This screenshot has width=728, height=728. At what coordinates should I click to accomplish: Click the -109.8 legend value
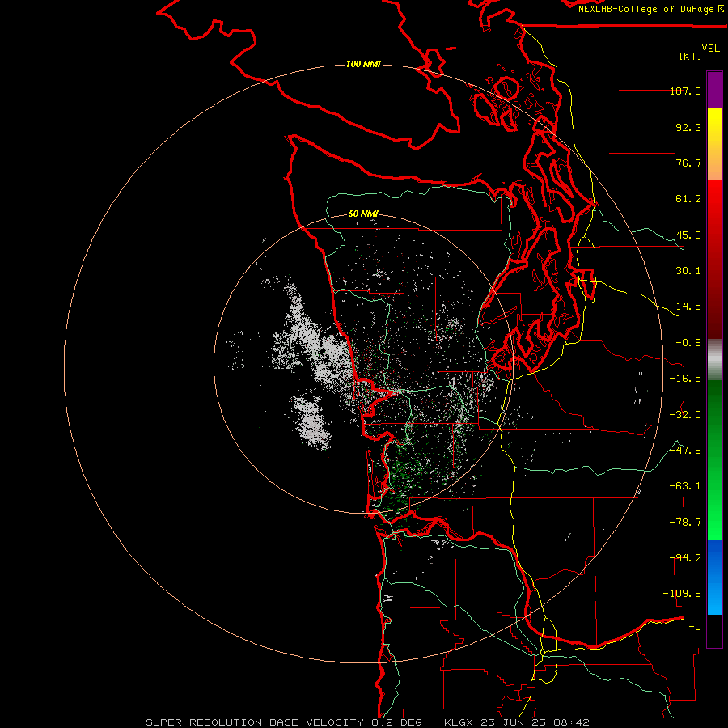pos(682,594)
